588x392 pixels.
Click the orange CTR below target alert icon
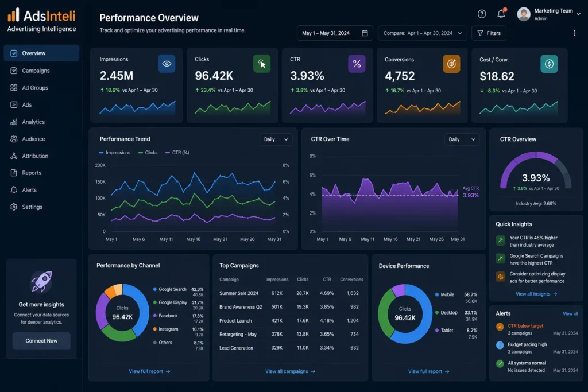pyautogui.click(x=500, y=327)
